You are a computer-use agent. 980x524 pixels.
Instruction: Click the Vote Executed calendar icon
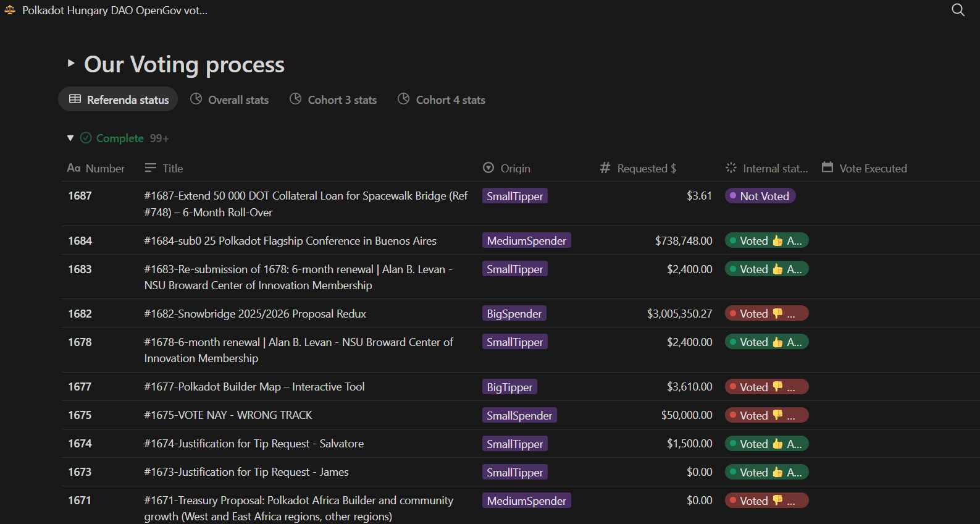[x=827, y=167]
